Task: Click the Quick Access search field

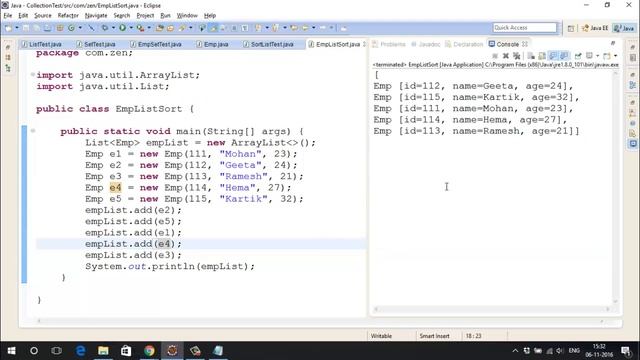Action: click(x=524, y=27)
